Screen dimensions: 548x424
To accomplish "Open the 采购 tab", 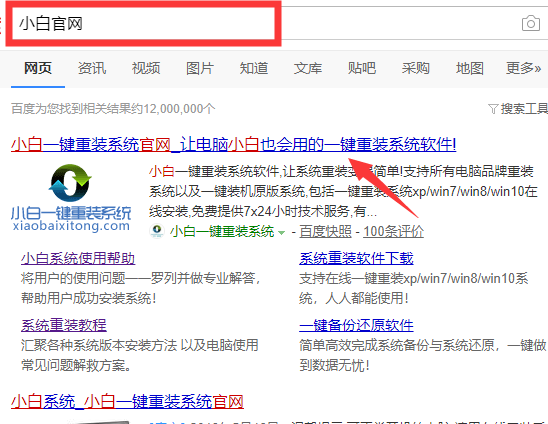I will click(x=416, y=68).
